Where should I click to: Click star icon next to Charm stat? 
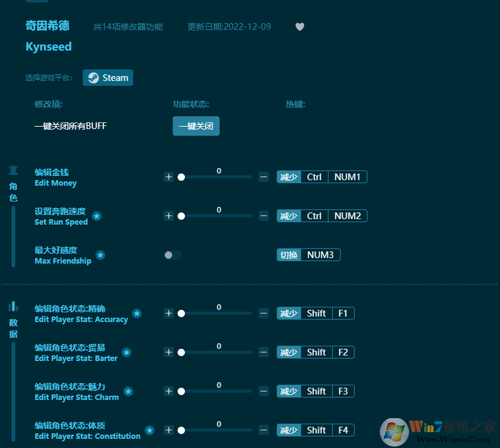pyautogui.click(x=128, y=391)
